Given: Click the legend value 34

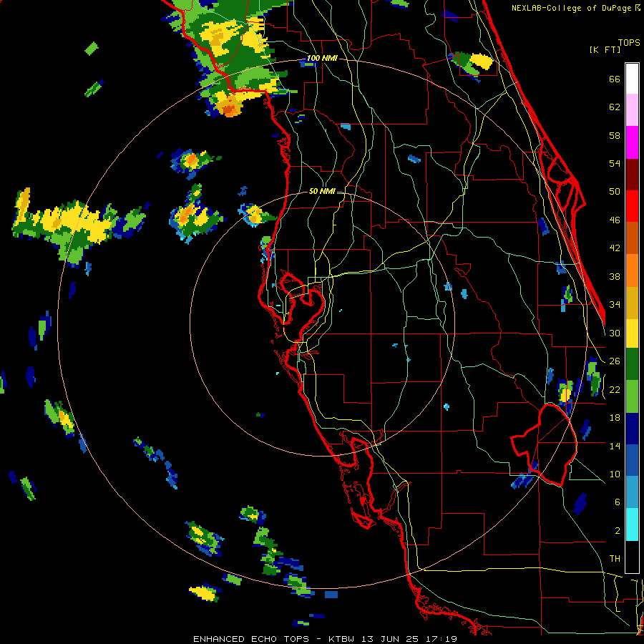Looking at the screenshot, I should [x=615, y=304].
